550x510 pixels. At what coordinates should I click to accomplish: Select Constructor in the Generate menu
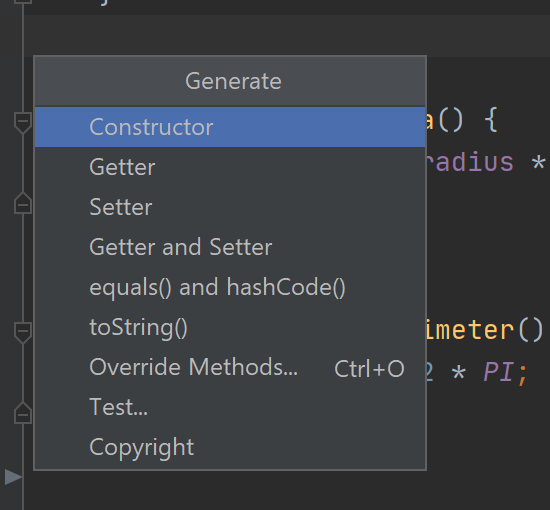[230, 127]
